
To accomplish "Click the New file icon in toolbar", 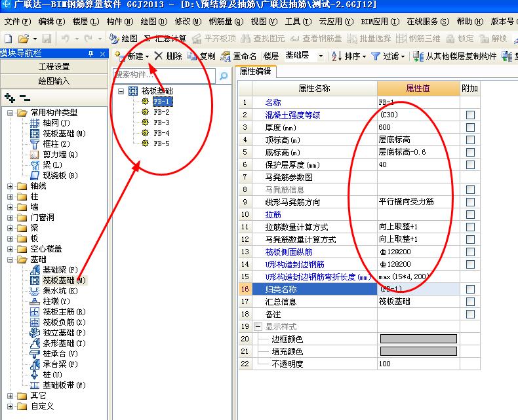I will [x=9, y=39].
